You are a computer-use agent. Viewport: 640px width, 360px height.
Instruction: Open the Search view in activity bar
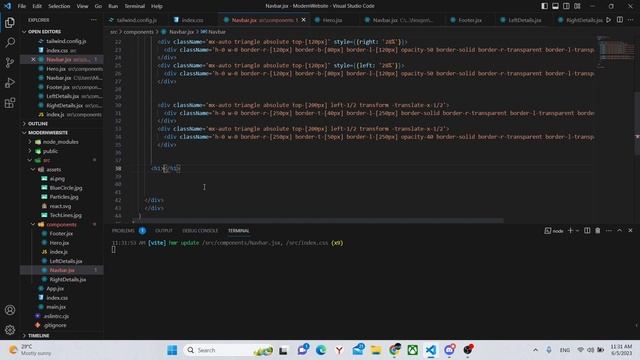[10, 42]
